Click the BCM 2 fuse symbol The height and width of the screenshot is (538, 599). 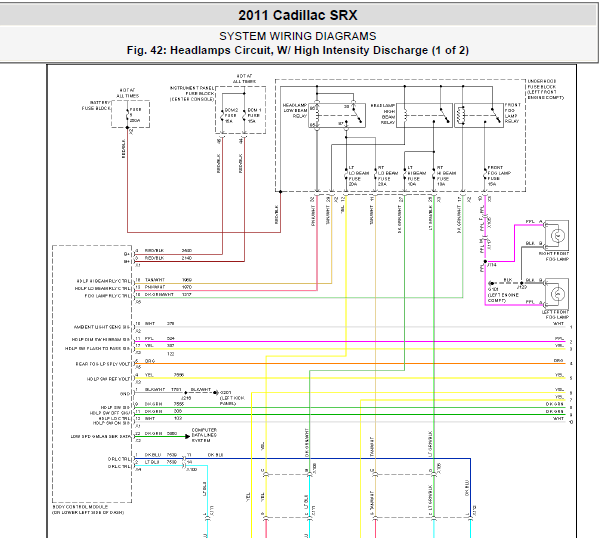[222, 115]
